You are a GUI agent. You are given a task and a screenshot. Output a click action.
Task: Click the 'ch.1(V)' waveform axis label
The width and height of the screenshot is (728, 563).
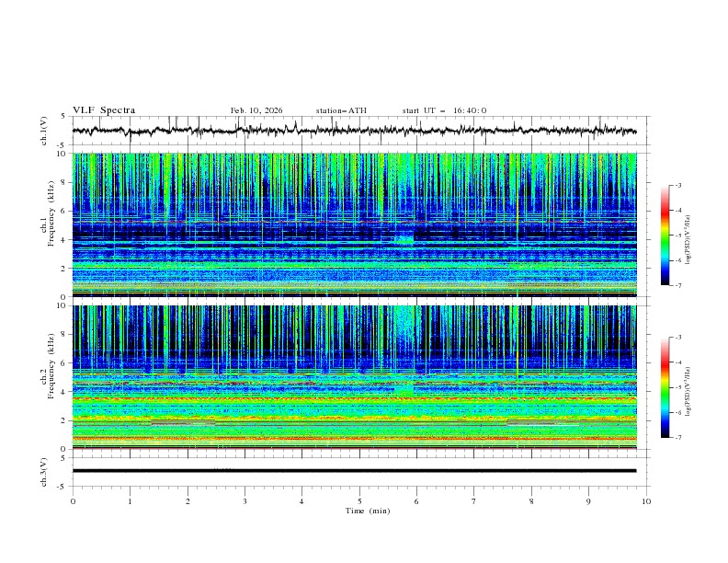pyautogui.click(x=44, y=131)
